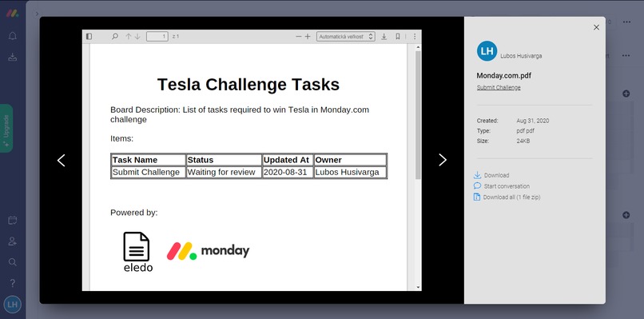
Task: Click the 24KB size value
Action: click(x=523, y=141)
